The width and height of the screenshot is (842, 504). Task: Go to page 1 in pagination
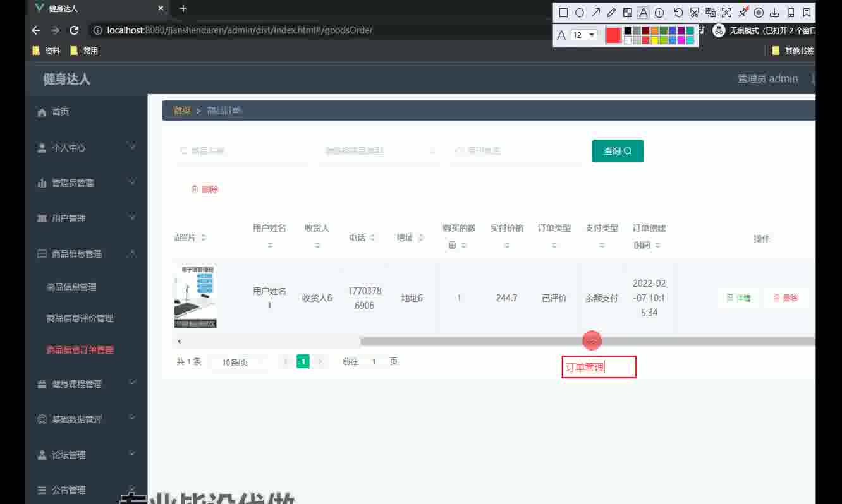tap(303, 361)
